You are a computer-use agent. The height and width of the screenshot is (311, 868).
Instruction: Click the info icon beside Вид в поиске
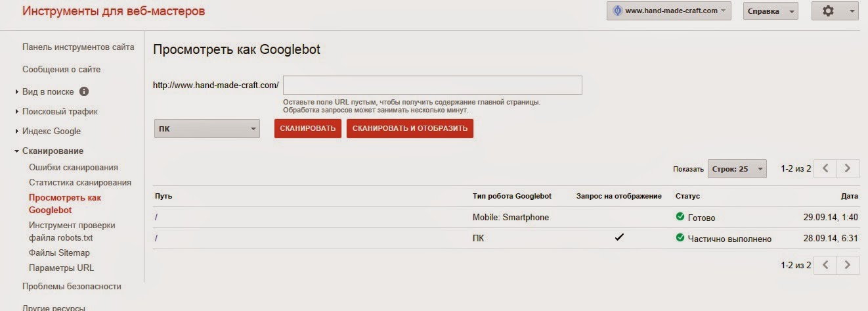[84, 92]
